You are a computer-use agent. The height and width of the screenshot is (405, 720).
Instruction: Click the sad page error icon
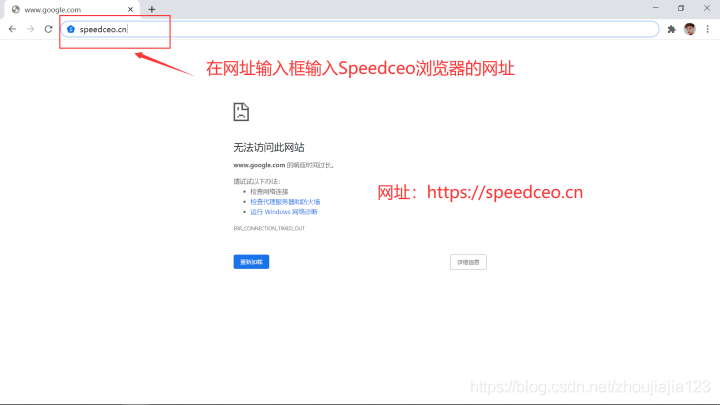pos(241,112)
